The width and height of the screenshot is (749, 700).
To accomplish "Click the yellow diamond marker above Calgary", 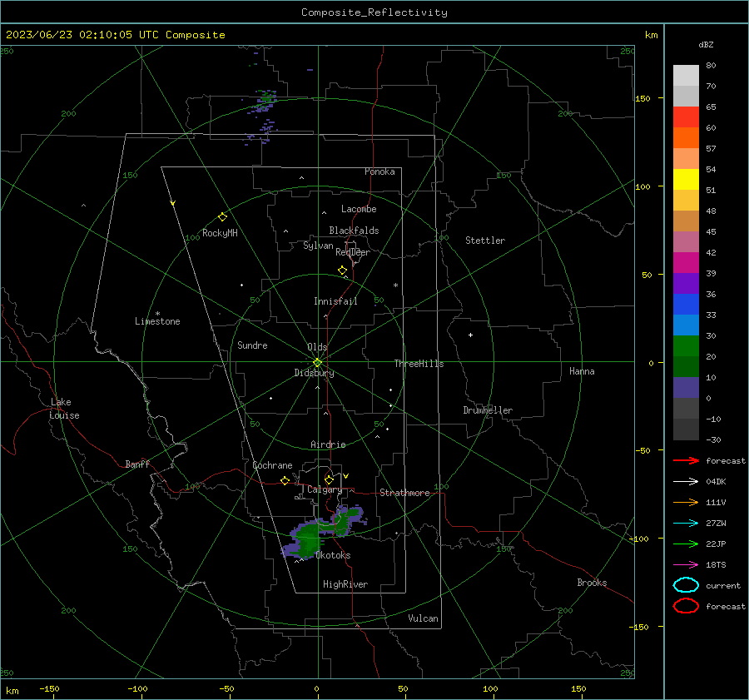I will point(329,479).
